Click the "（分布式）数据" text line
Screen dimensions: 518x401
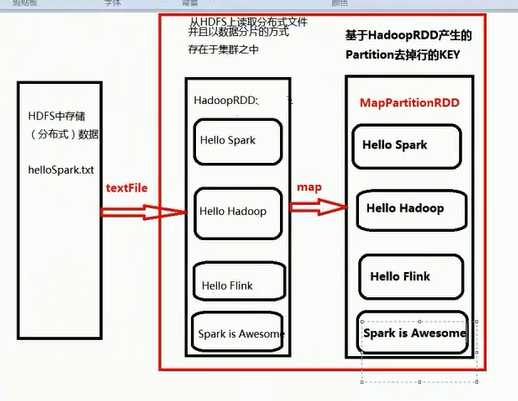(64, 134)
